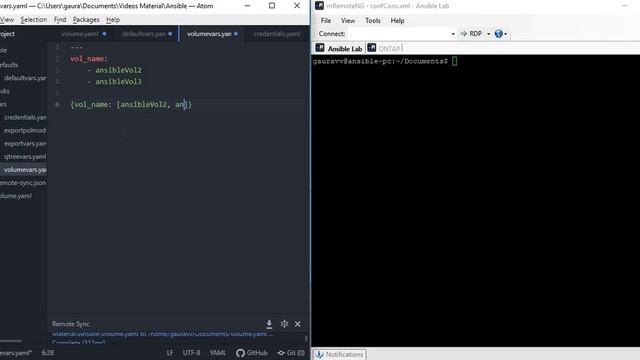Open File menu in mRemoteNG
Screen dimensions: 640x360
(326, 20)
